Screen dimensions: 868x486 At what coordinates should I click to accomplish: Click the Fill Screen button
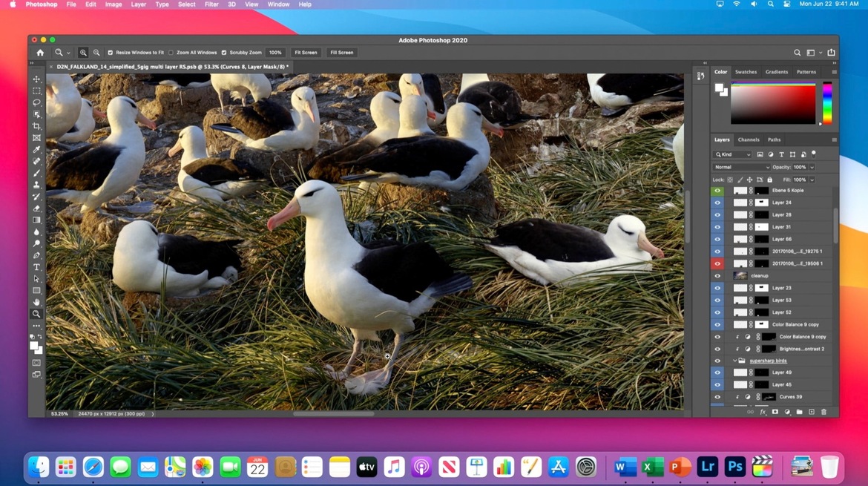point(341,52)
